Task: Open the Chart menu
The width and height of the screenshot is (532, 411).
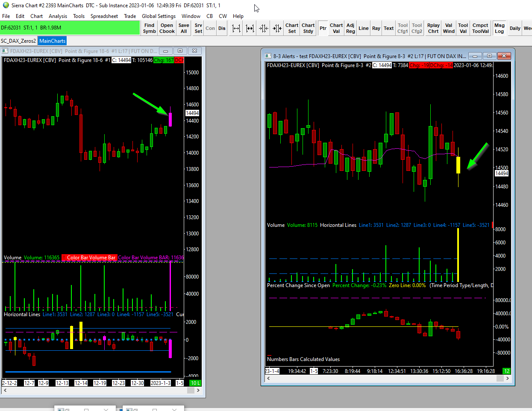Action: (x=36, y=16)
